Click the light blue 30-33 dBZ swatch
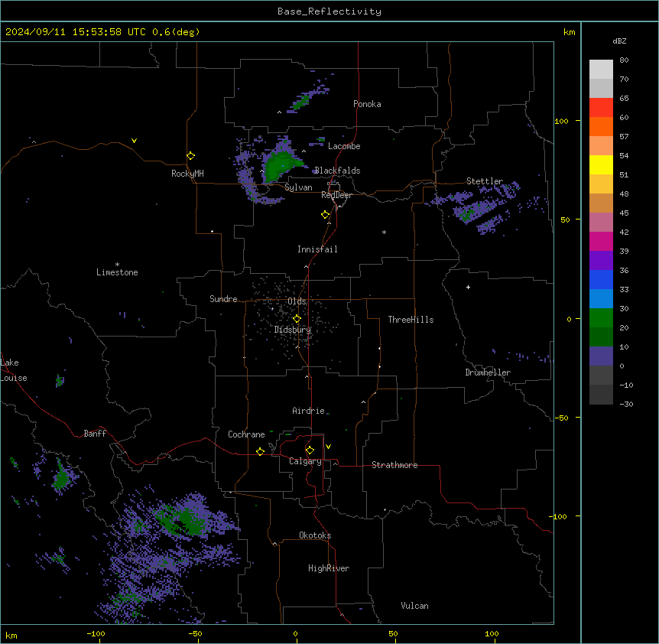 tap(601, 299)
